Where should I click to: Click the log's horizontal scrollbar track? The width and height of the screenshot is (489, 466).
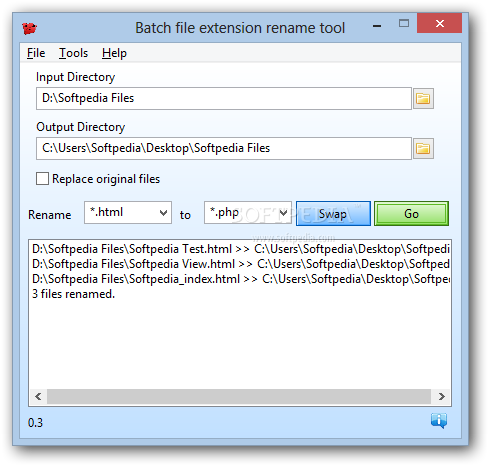click(x=239, y=396)
